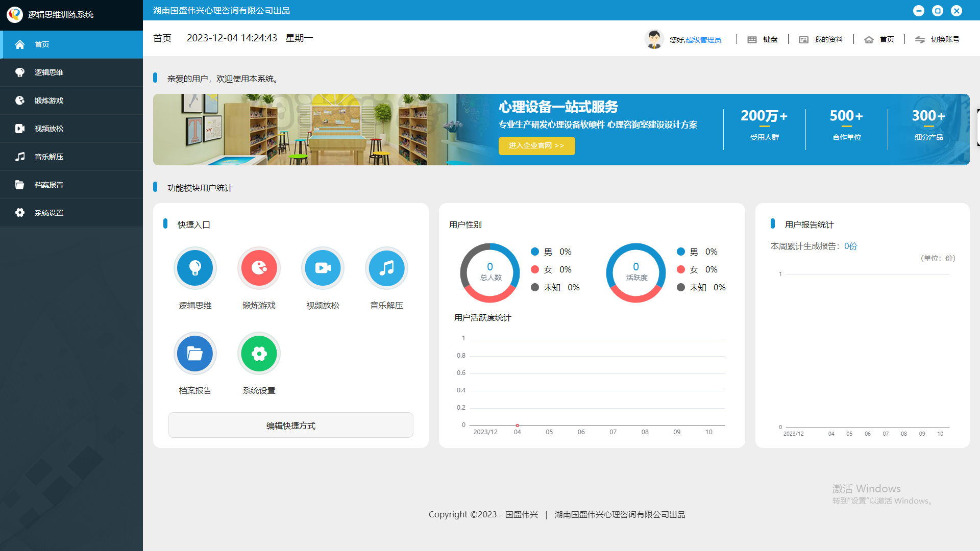Click the red data point at 04 on activity chart
Screen dimensions: 980x551
pyautogui.click(x=517, y=425)
